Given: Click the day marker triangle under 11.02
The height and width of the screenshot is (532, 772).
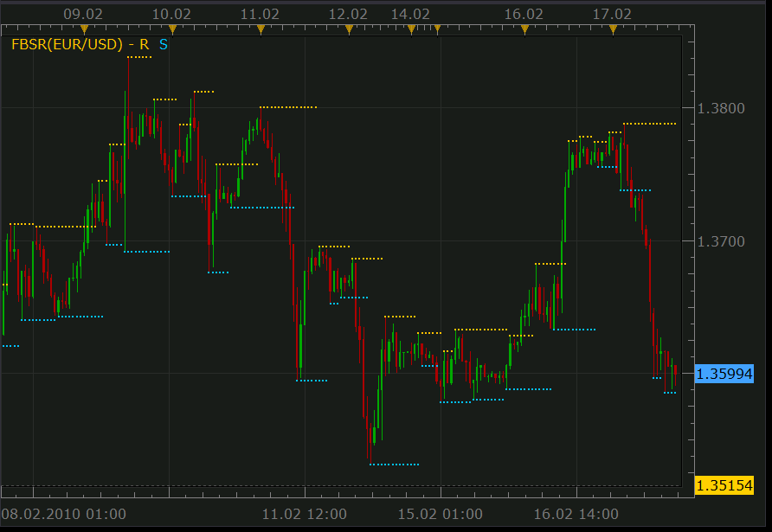Looking at the screenshot, I should pos(261,29).
